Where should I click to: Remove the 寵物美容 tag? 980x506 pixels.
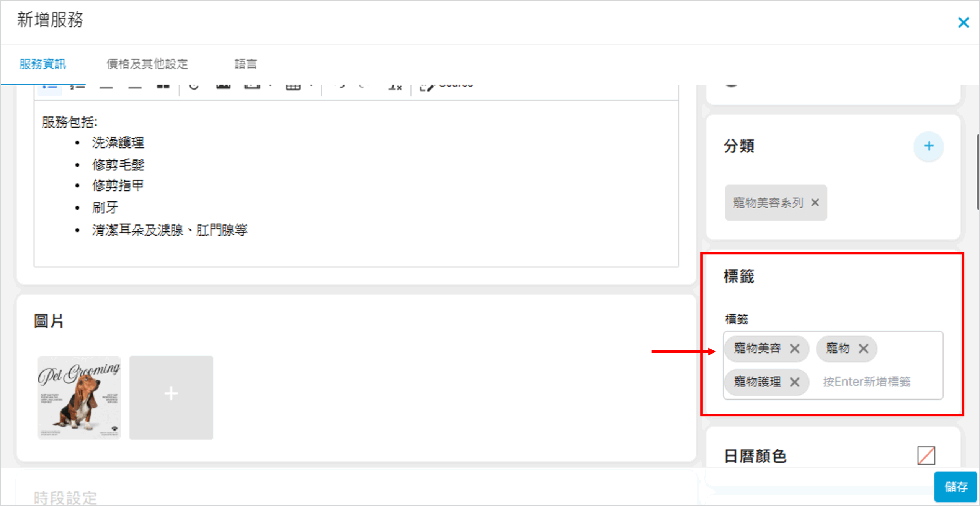pos(795,349)
